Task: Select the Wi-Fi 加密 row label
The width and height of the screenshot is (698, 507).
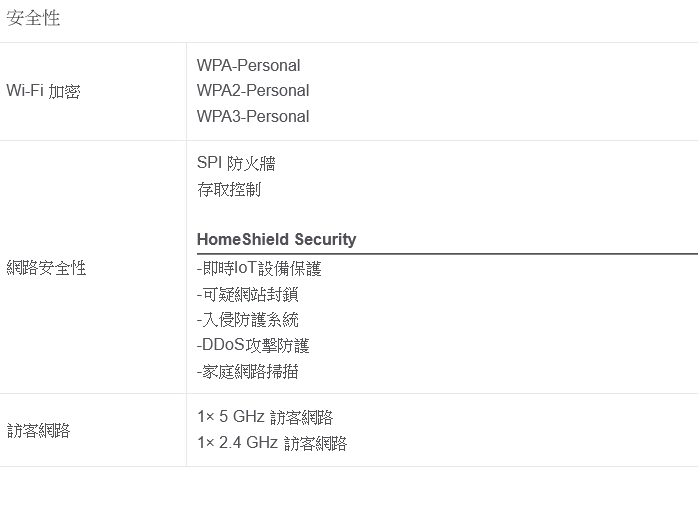Action: 43,91
